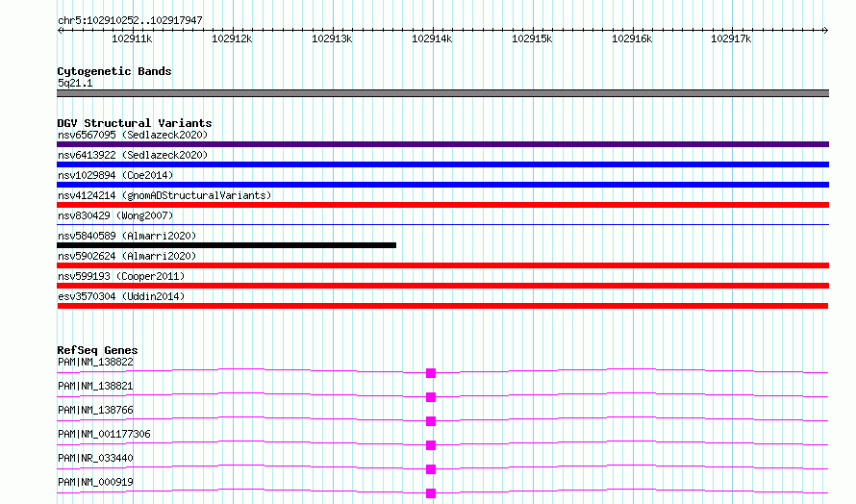
Task: Click the right arrow of the ruler
Action: (x=825, y=30)
